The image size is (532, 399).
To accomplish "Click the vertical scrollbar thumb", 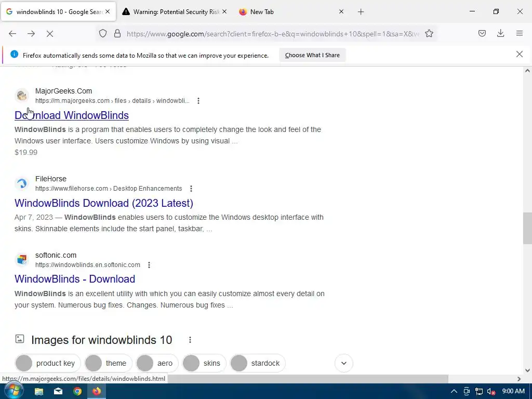I will point(527,228).
